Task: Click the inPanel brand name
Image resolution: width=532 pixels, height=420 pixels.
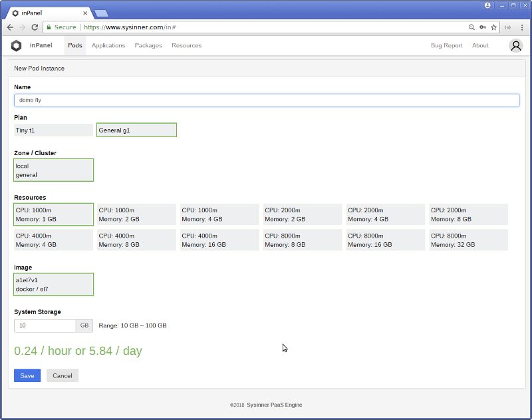Action: click(41, 45)
